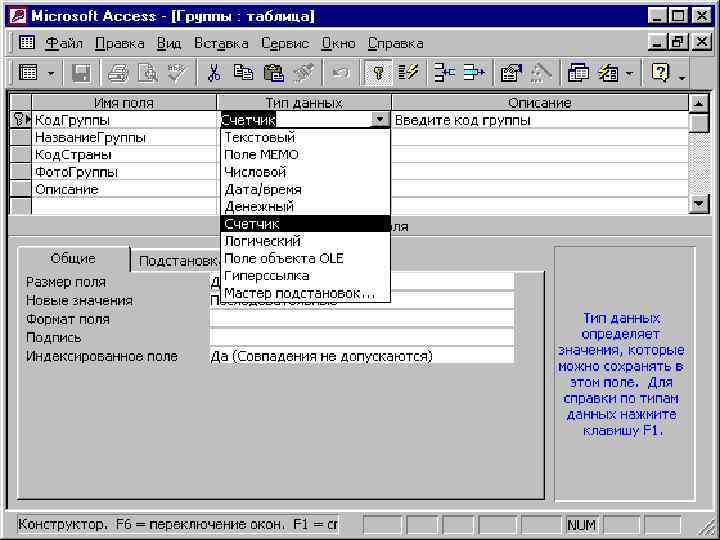Click the Описание column header

coord(540,102)
